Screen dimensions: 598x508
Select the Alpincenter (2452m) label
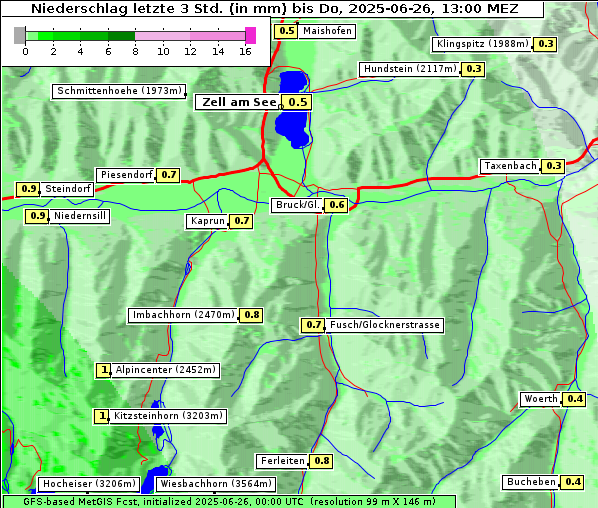tap(166, 370)
